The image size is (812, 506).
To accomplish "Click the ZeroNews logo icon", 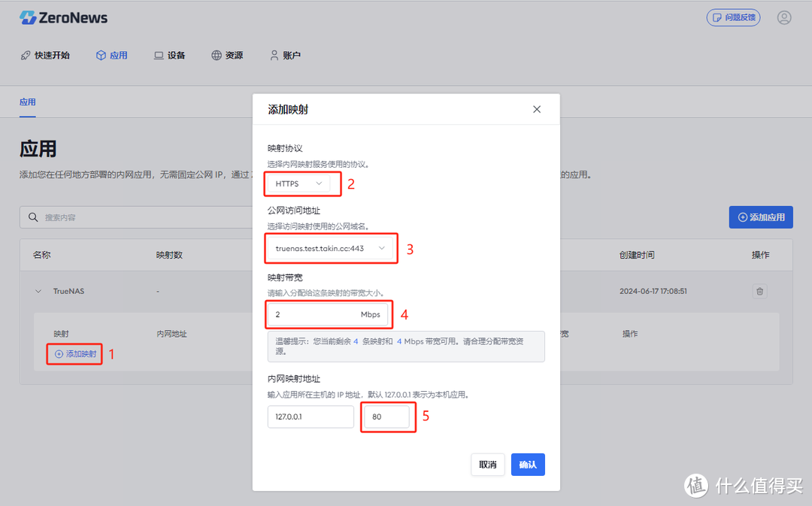I will click(28, 17).
